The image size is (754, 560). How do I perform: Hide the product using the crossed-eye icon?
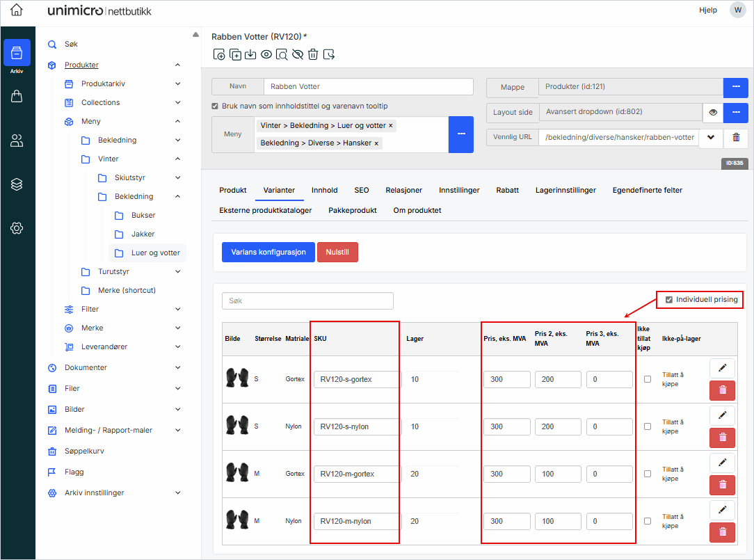[x=297, y=54]
